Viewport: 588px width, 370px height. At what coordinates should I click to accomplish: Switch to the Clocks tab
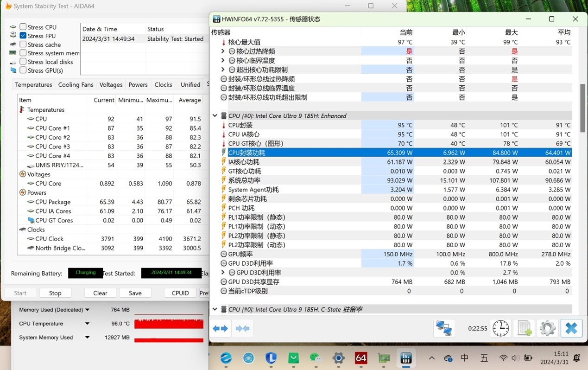(163, 85)
